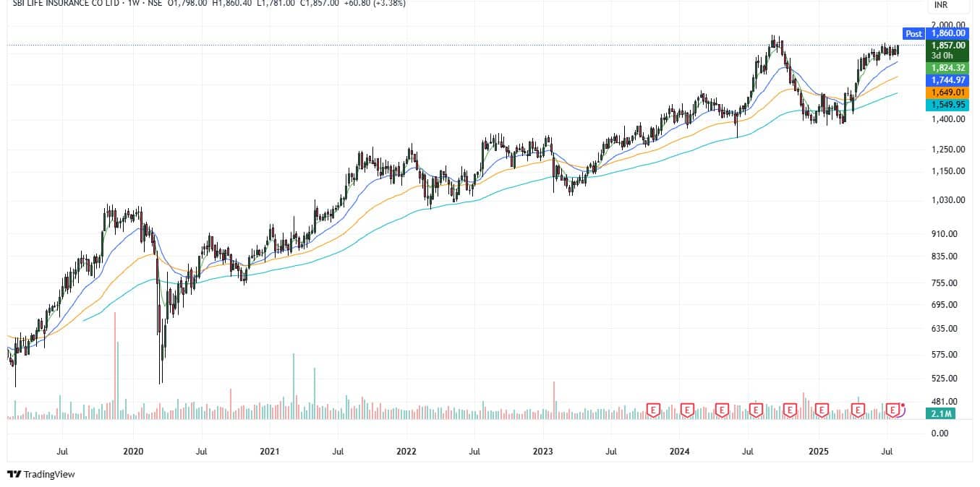Viewport: 980px width, 487px height.
Task: Select the blue 1,744.97 moving average label
Action: pyautogui.click(x=947, y=79)
